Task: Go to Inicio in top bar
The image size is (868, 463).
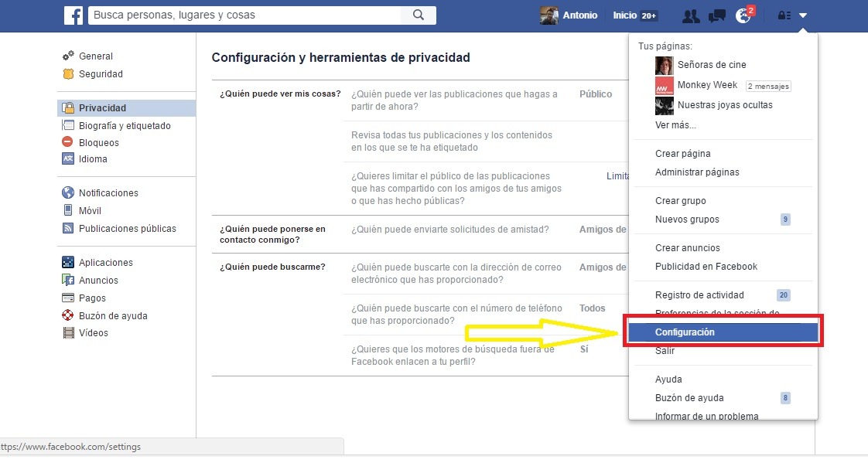Action: (x=624, y=15)
